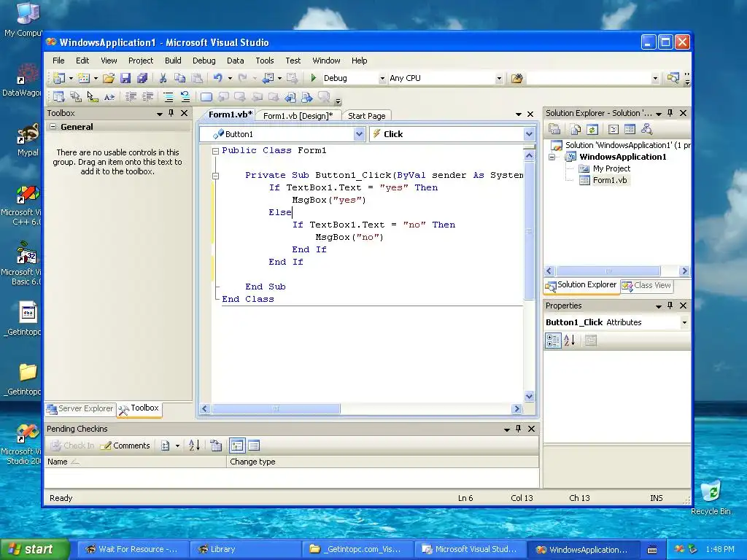The width and height of the screenshot is (747, 560).
Task: Click the Decrease Line Indent icon
Action: point(131,97)
